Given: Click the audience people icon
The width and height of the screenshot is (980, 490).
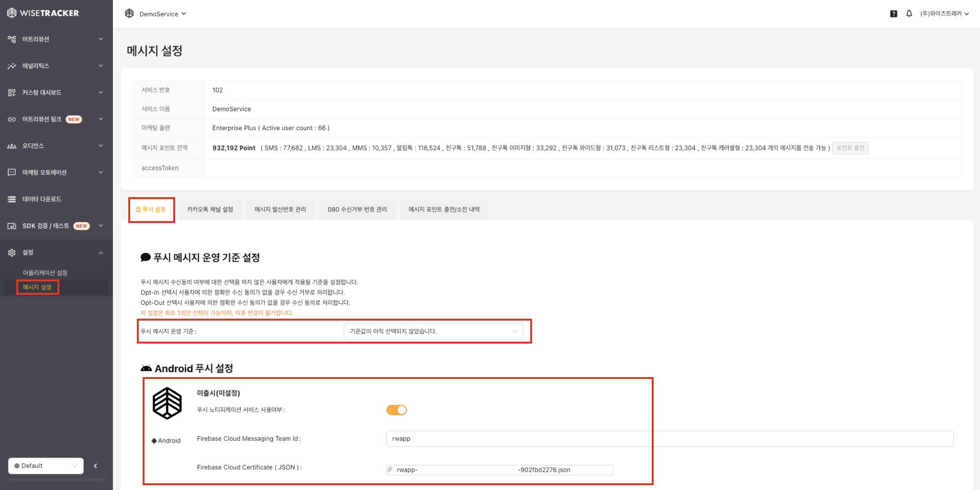Looking at the screenshot, I should click(x=11, y=146).
